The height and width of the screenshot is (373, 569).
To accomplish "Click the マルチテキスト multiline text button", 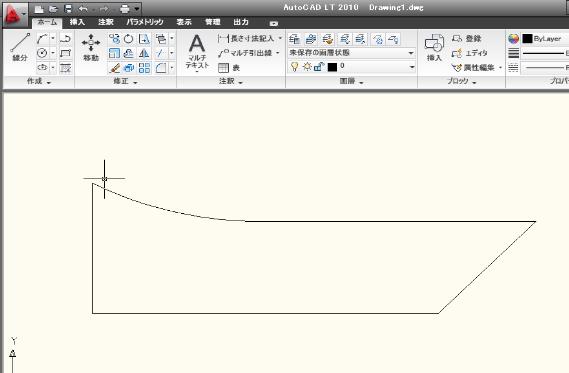I will click(x=197, y=52).
